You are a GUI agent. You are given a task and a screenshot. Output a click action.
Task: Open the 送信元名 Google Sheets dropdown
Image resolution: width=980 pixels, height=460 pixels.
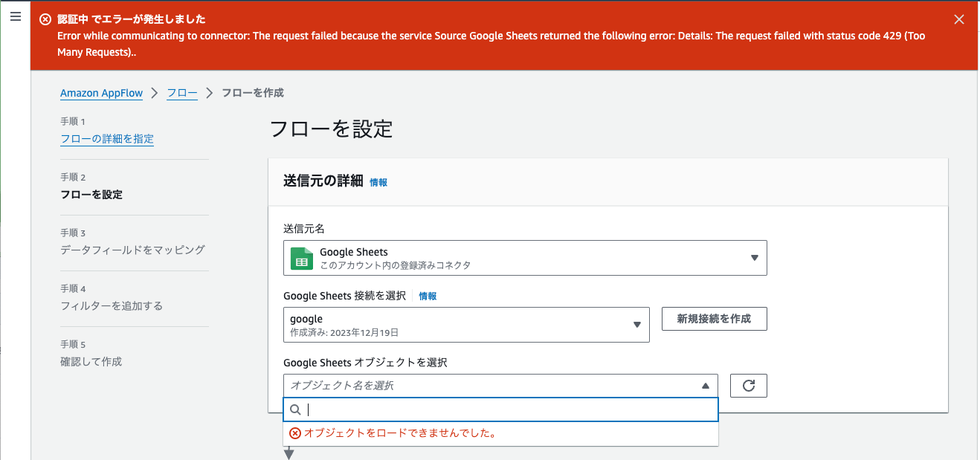tap(525, 258)
